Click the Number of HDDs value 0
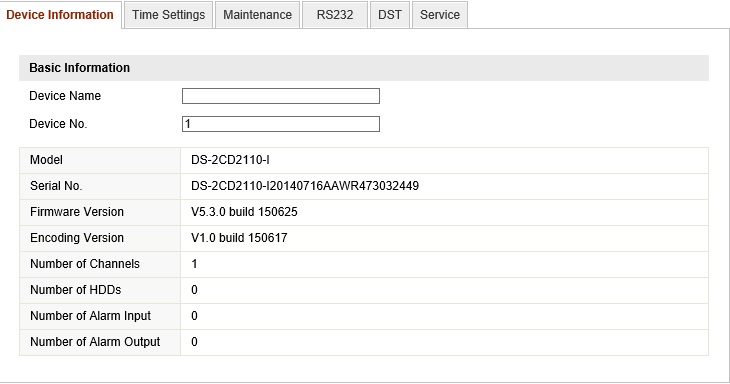Screen dimensions: 730x384 coord(194,290)
